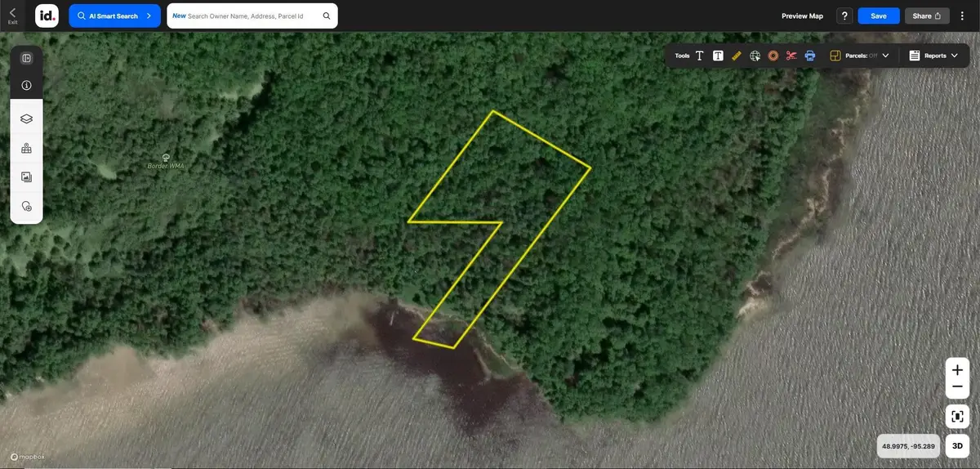Toggle the sidebar collapse panel button
The width and height of the screenshot is (980, 469).
[x=26, y=58]
